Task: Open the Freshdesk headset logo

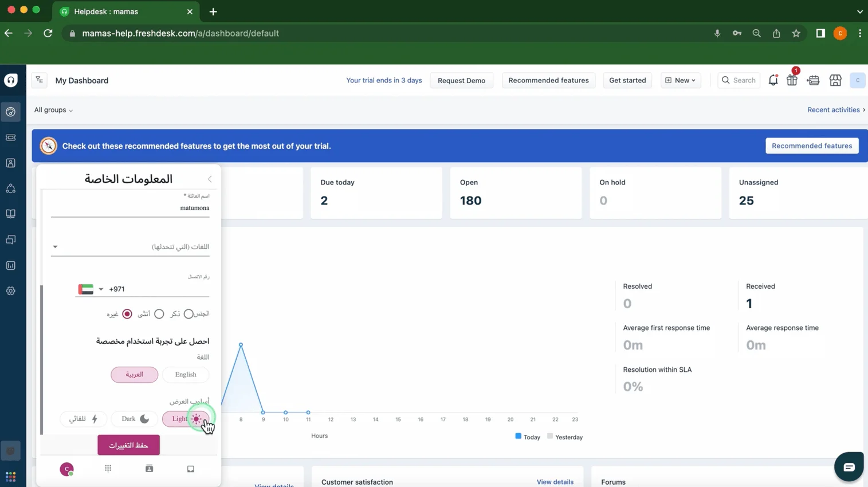Action: [11, 80]
